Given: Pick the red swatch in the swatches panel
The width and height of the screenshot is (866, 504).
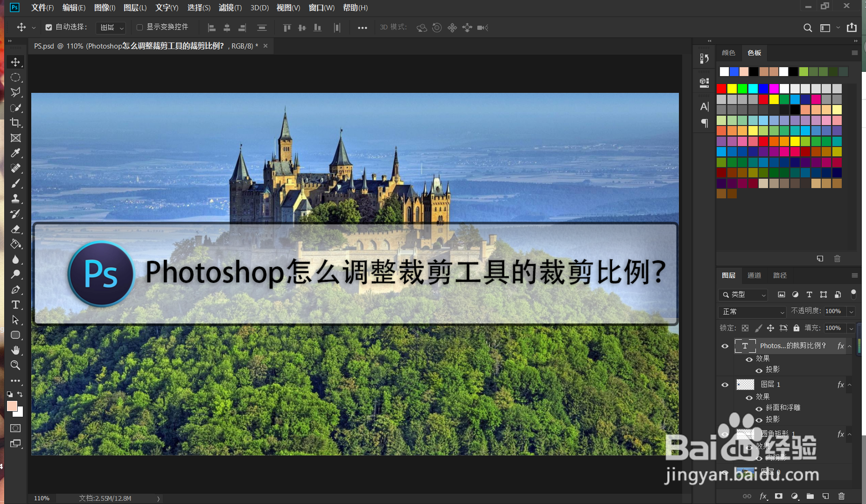Looking at the screenshot, I should coord(721,88).
